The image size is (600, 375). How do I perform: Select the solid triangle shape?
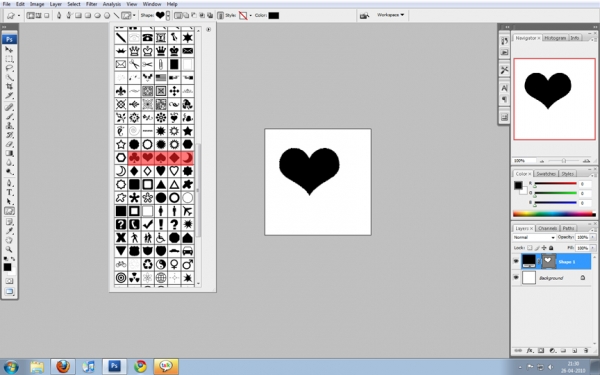(161, 184)
